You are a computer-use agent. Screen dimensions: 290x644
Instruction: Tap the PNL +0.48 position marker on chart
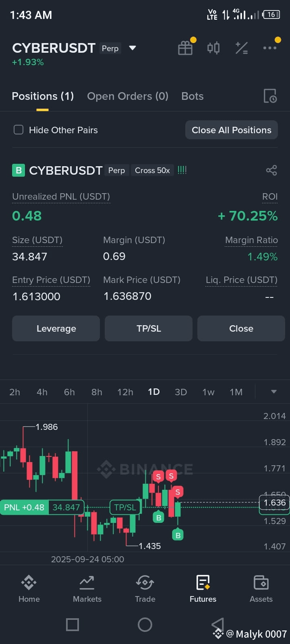(x=24, y=507)
